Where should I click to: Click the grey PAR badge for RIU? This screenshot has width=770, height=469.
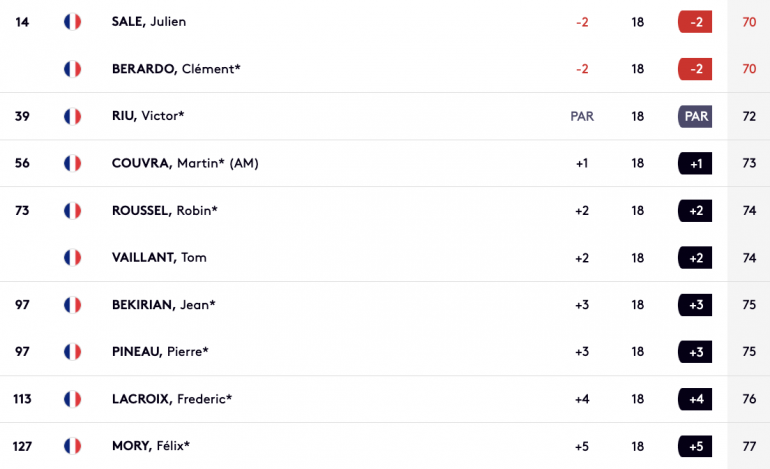coord(695,116)
